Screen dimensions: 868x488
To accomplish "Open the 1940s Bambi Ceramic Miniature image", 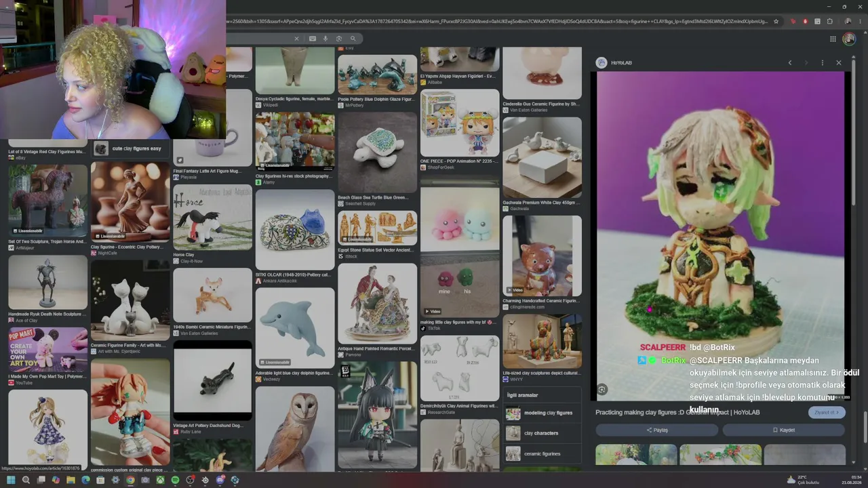I will point(212,296).
